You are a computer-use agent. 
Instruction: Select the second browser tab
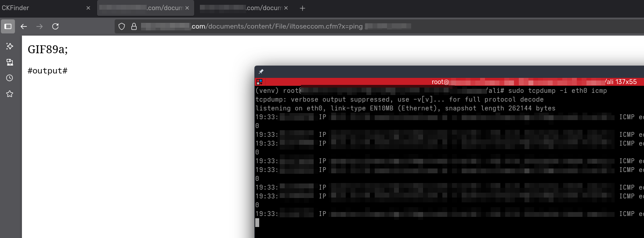click(x=145, y=8)
